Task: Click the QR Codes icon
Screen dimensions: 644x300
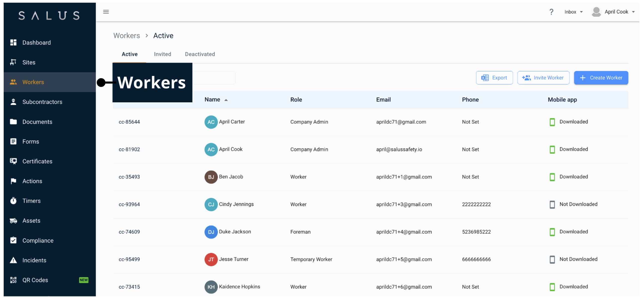Action: point(13,280)
